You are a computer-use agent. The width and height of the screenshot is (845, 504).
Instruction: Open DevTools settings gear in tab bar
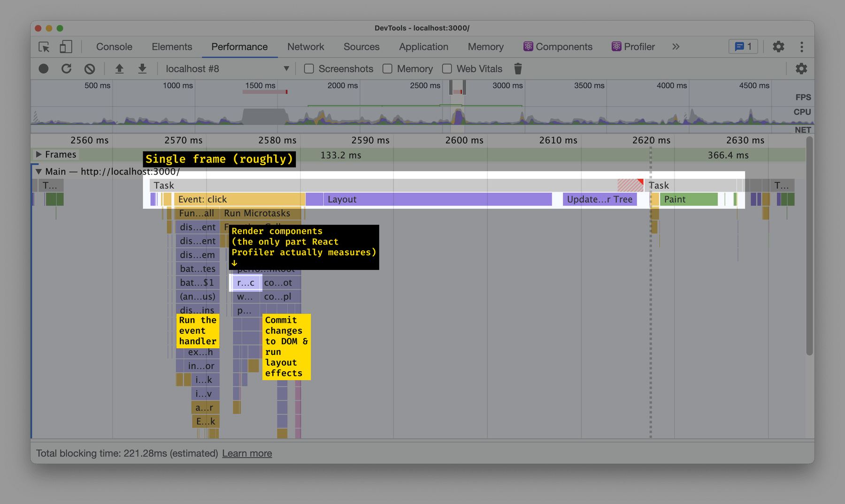(x=778, y=47)
